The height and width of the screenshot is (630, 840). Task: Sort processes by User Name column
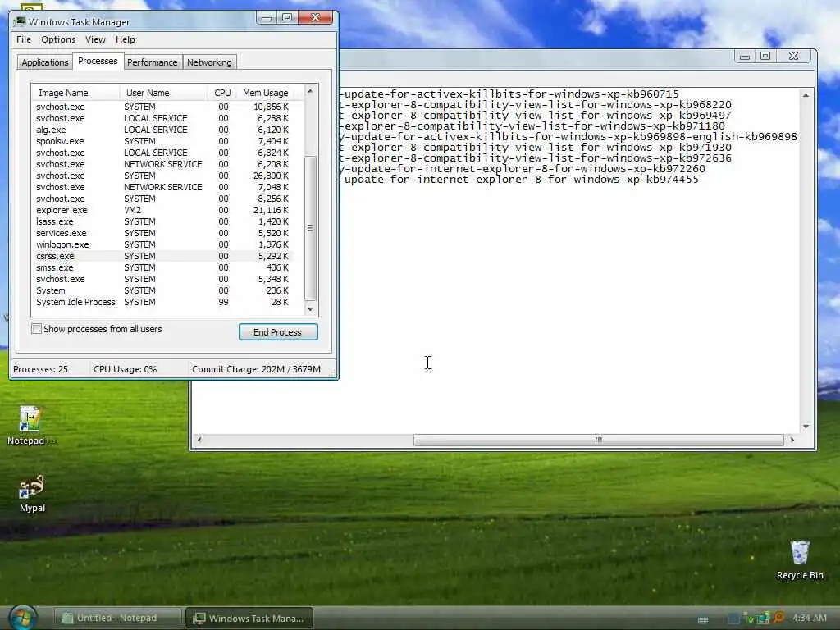coord(163,93)
